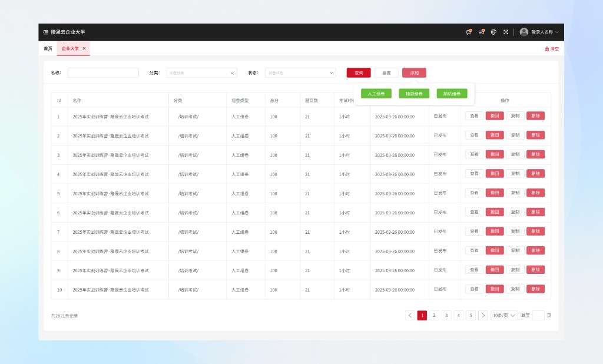
Task: Select the 随机组卷 option
Action: [452, 94]
